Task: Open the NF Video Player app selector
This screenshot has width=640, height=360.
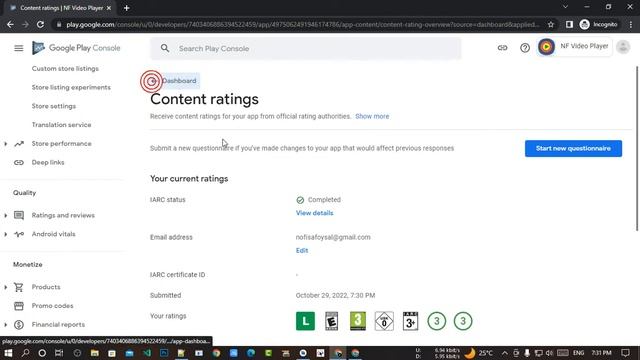Action: click(x=574, y=47)
